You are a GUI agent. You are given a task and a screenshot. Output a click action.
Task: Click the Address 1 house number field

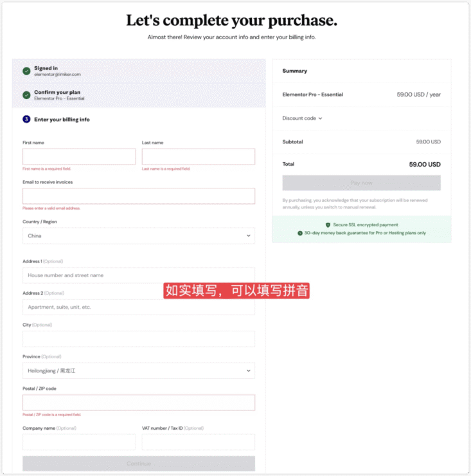(x=139, y=275)
